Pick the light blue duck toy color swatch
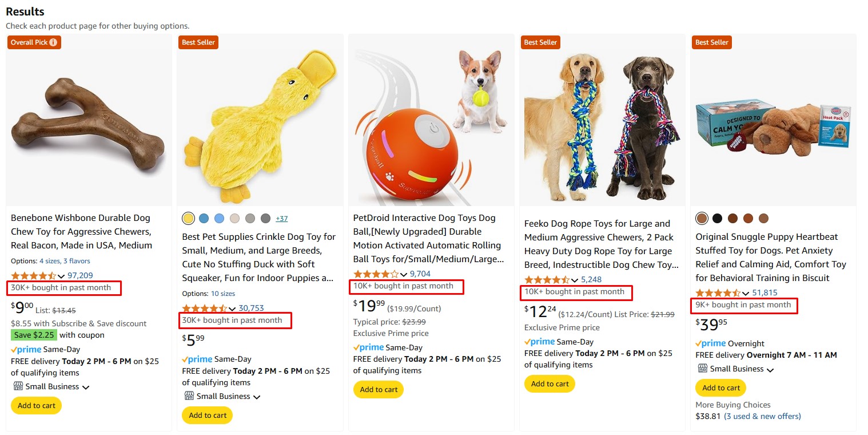868x435 pixels. coord(219,218)
